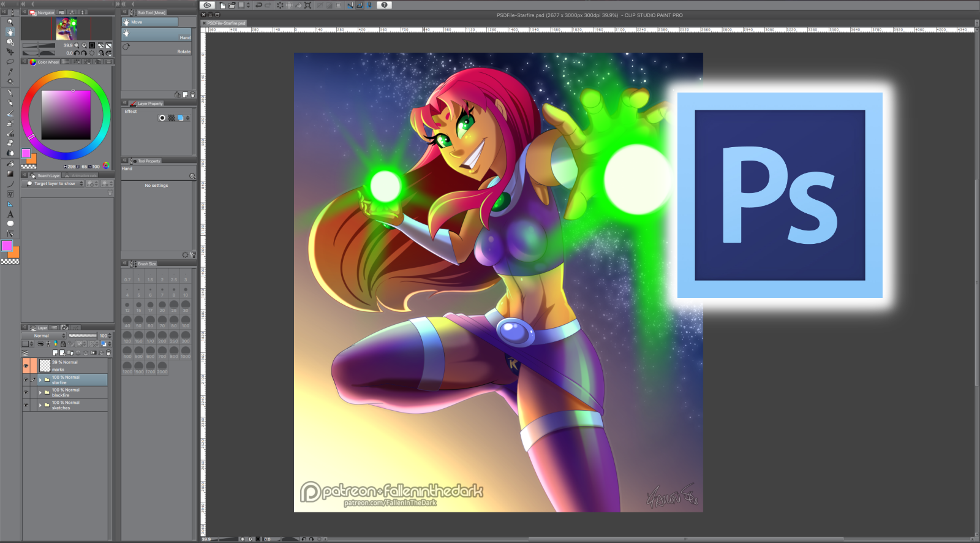Click the Clip Studio launcher icon

tap(207, 5)
